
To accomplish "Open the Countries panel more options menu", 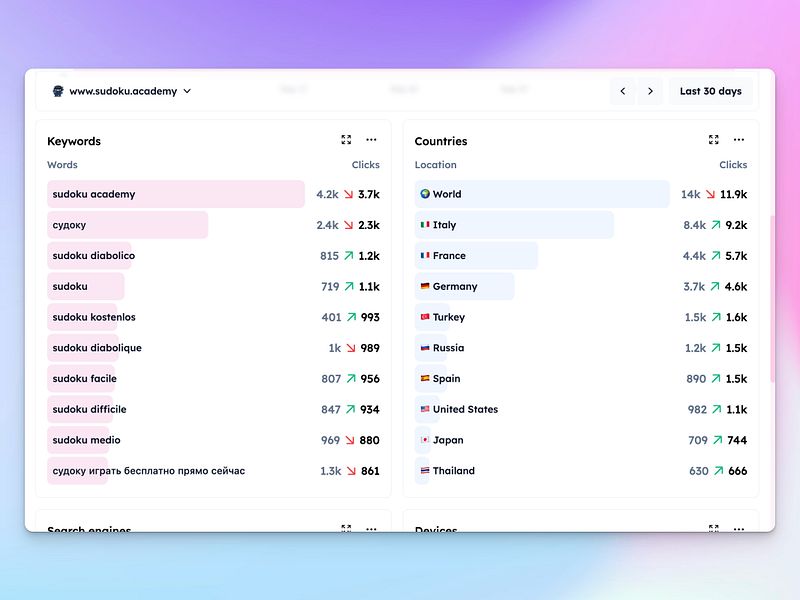I will 739,140.
